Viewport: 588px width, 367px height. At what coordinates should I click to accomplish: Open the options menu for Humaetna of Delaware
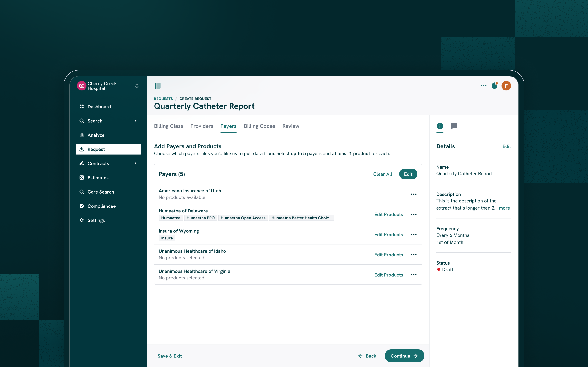pyautogui.click(x=414, y=214)
